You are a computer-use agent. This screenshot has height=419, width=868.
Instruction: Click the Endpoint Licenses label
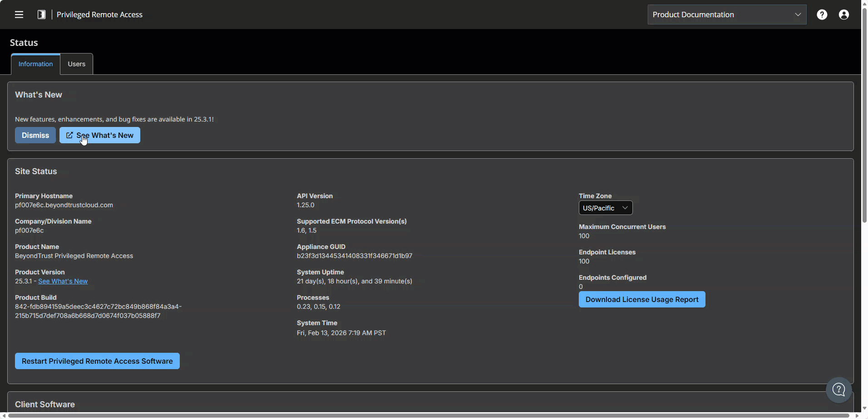coord(607,252)
